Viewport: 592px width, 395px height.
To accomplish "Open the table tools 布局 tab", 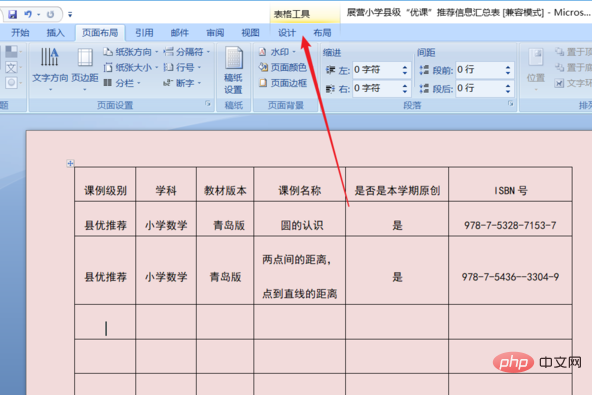I will click(x=322, y=33).
